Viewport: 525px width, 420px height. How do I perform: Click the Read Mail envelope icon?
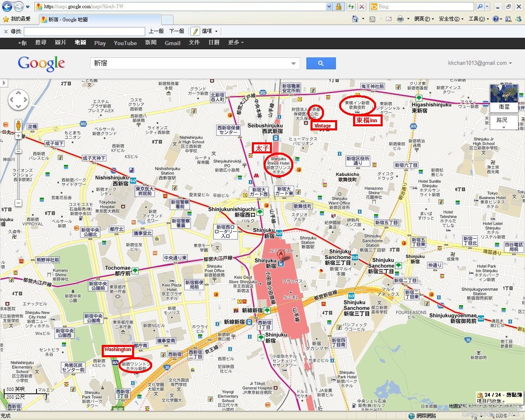pos(389,19)
